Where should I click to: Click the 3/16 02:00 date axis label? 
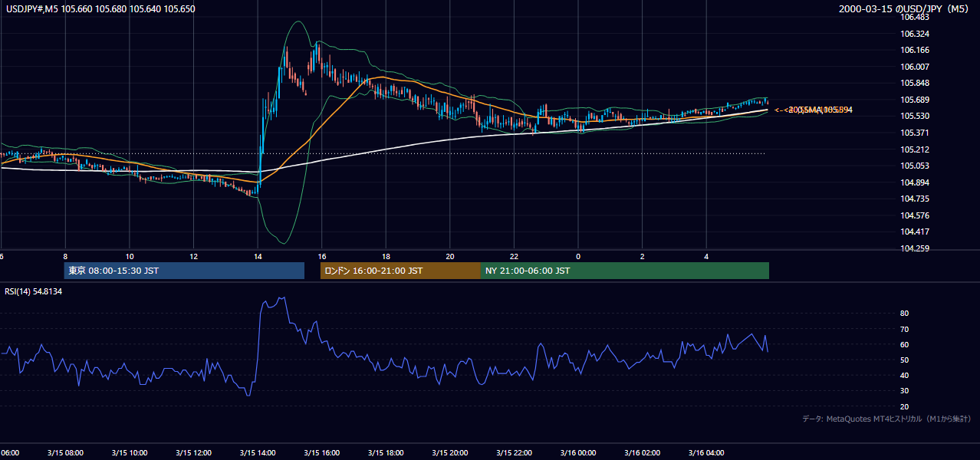(643, 453)
